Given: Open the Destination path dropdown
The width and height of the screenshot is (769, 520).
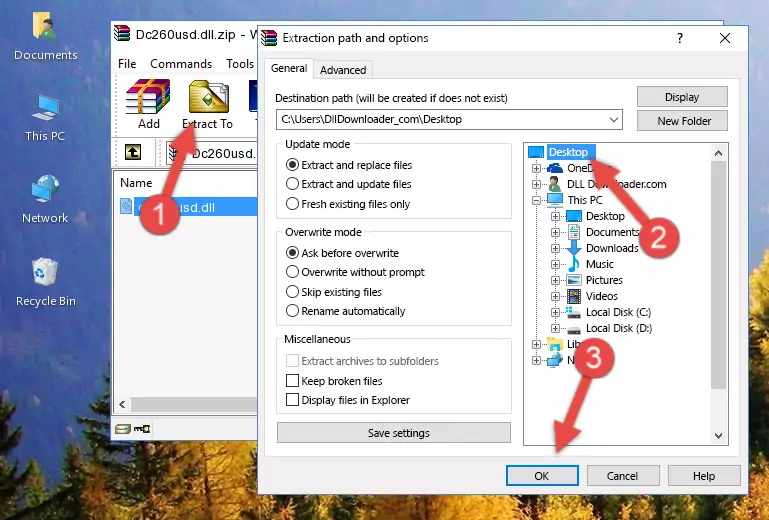Looking at the screenshot, I should (x=614, y=119).
